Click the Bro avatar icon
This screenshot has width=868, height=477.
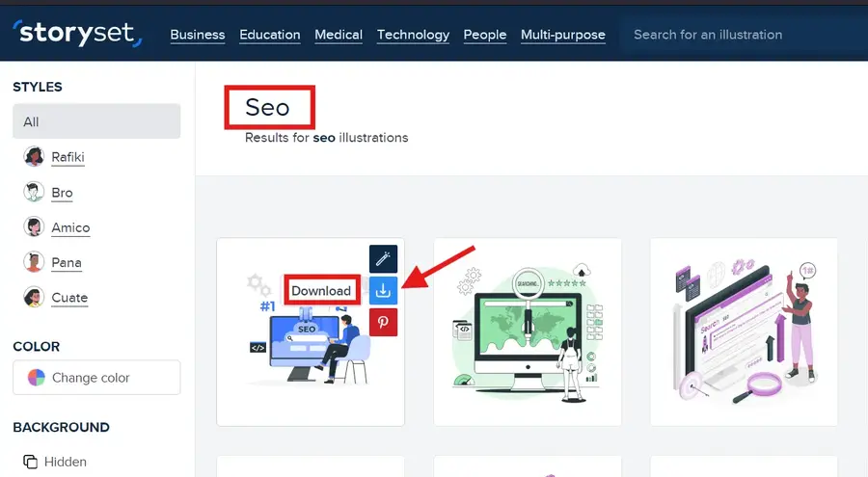click(x=34, y=192)
